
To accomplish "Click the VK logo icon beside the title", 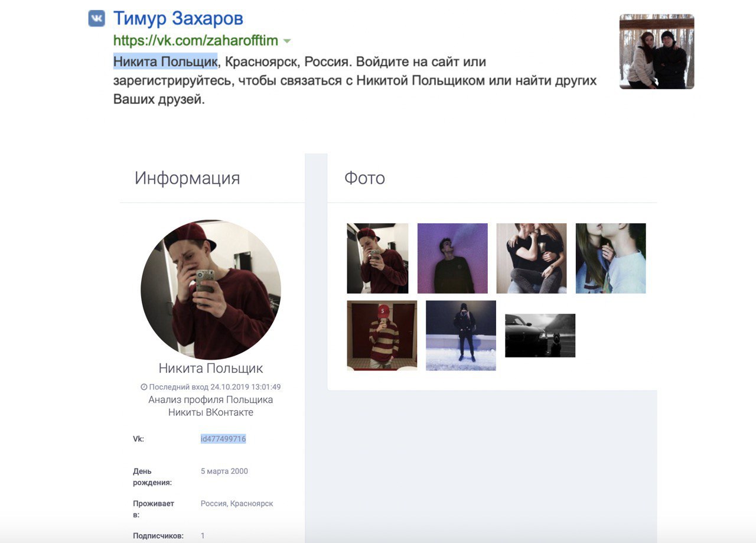I will [x=96, y=18].
